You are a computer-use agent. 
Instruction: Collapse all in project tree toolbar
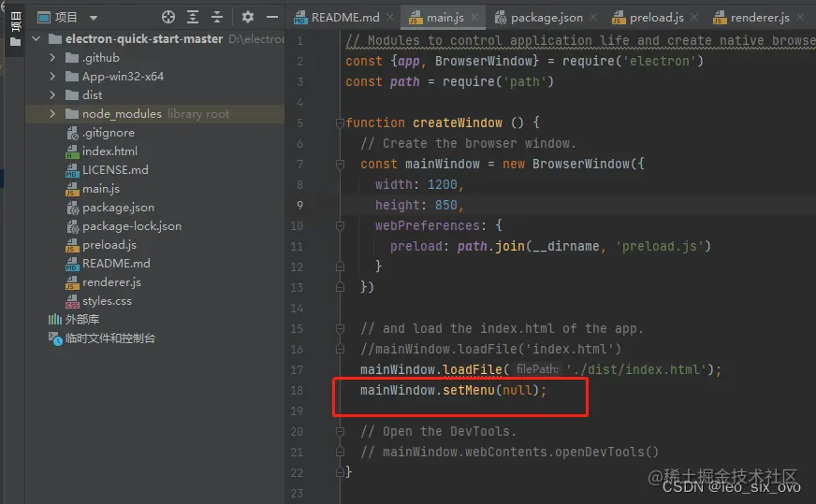coord(217,17)
